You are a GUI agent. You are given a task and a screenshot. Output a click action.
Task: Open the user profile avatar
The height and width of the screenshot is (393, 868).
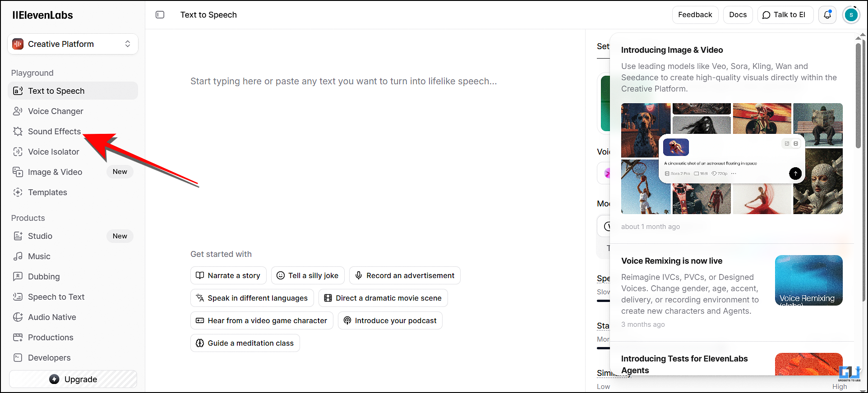pyautogui.click(x=851, y=15)
